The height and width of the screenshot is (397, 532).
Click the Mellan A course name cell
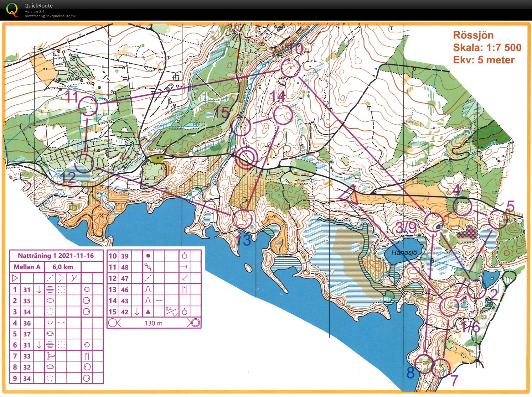[x=27, y=267]
